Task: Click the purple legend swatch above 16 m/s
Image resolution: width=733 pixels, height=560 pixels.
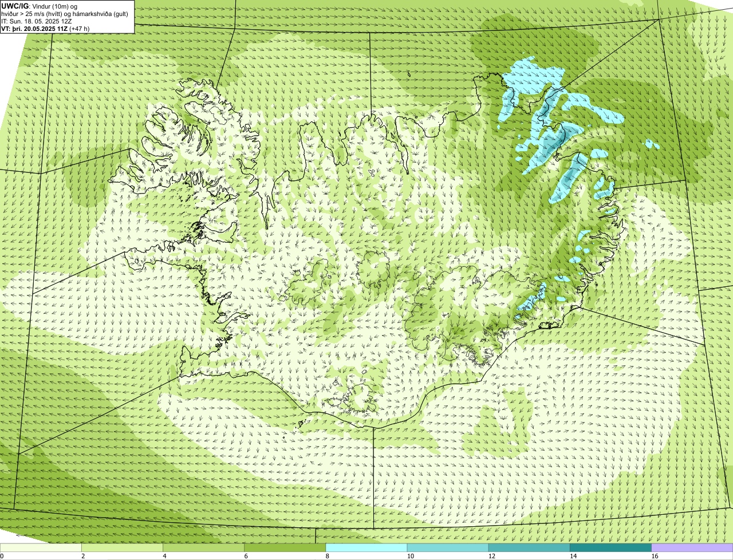Action: coord(692,548)
